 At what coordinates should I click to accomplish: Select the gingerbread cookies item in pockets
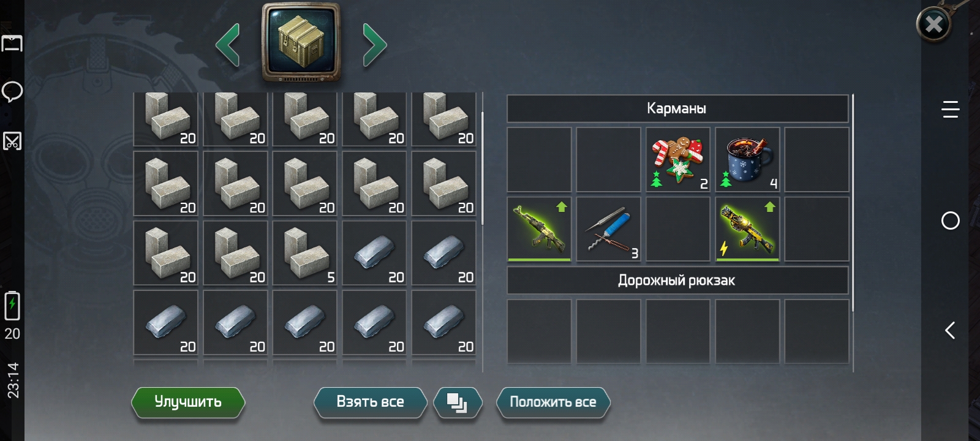678,160
